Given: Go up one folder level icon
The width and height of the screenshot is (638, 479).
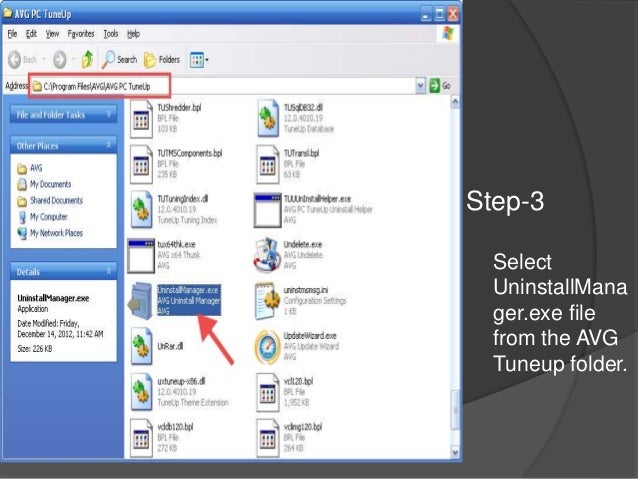Looking at the screenshot, I should click(87, 59).
